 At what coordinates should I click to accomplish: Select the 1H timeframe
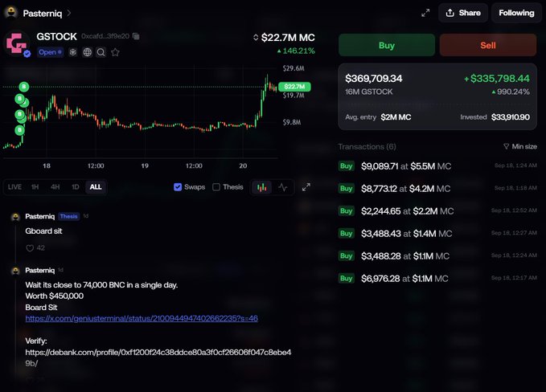(x=35, y=187)
